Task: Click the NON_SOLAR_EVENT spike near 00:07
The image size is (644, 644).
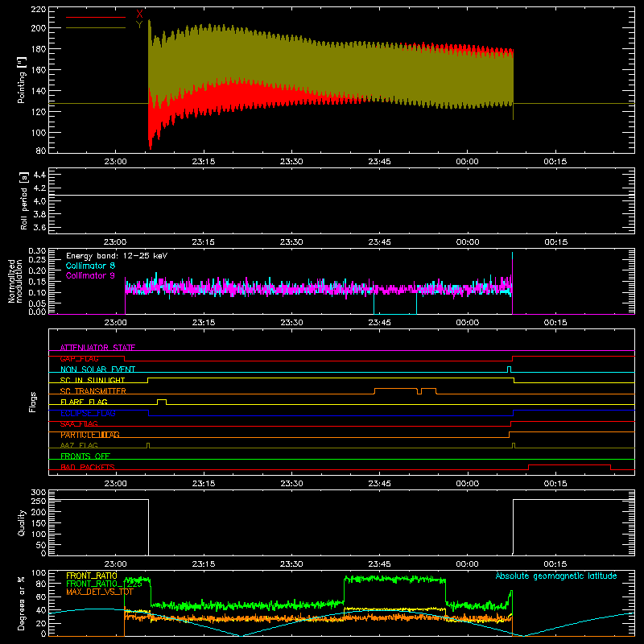Action: pyautogui.click(x=510, y=369)
